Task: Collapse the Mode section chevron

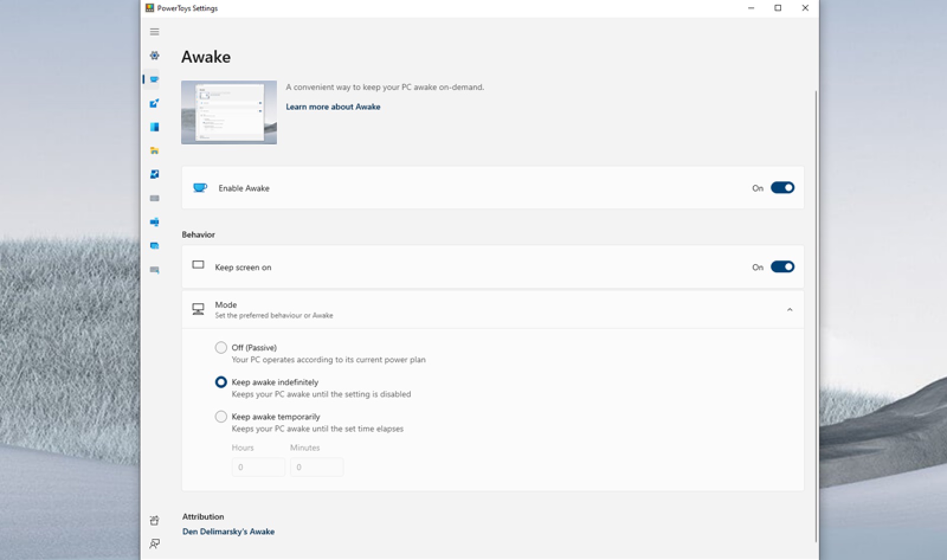Action: (x=790, y=310)
